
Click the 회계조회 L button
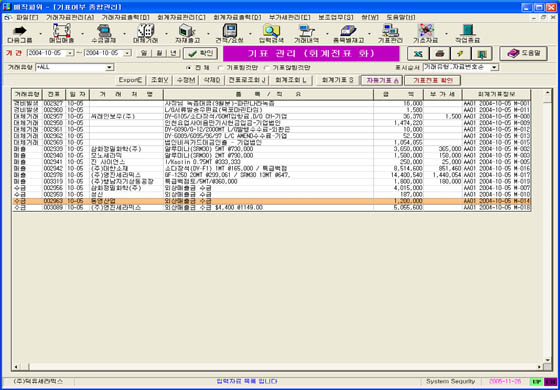coord(291,80)
